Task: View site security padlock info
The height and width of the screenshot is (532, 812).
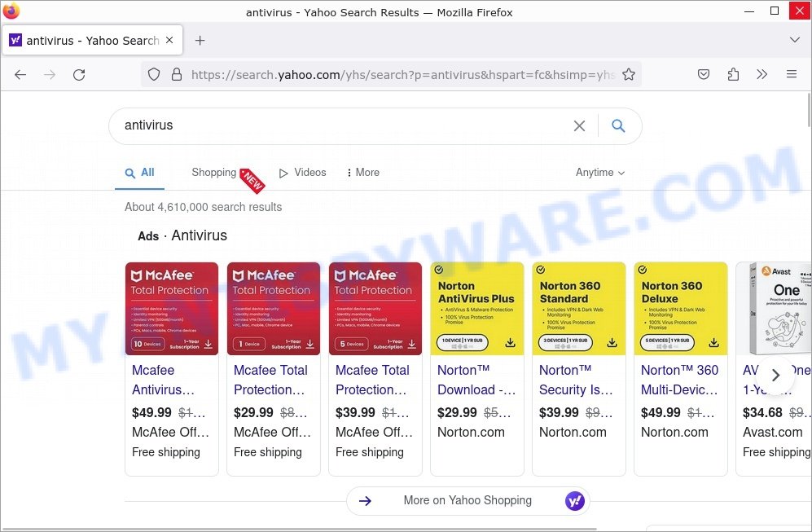Action: 177,75
